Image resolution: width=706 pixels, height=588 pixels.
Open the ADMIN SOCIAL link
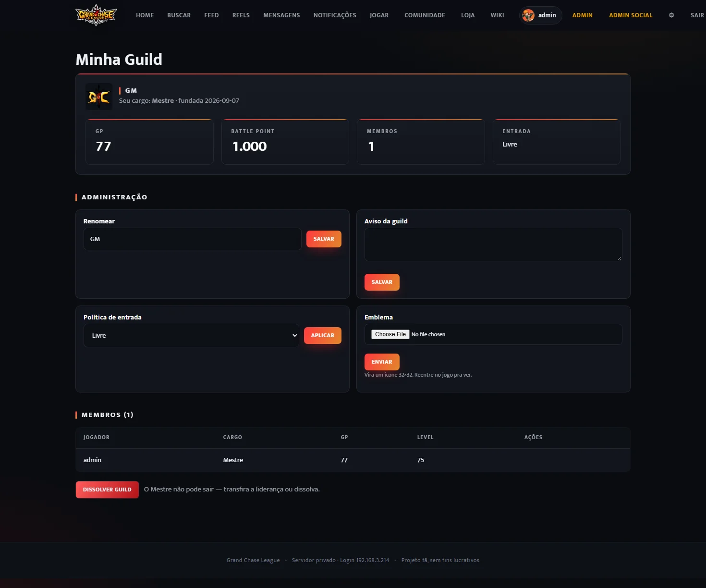click(x=631, y=15)
